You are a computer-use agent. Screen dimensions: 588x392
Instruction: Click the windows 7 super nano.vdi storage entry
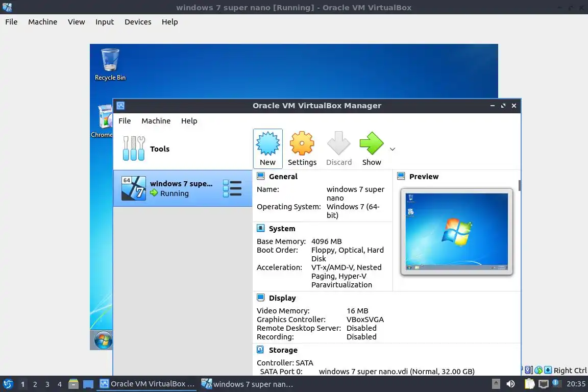397,372
